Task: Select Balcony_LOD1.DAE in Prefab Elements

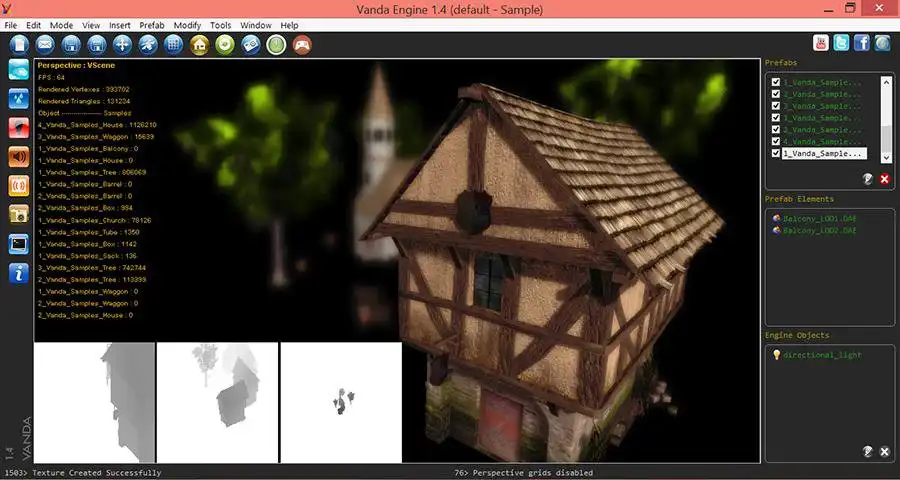Action: coord(820,219)
